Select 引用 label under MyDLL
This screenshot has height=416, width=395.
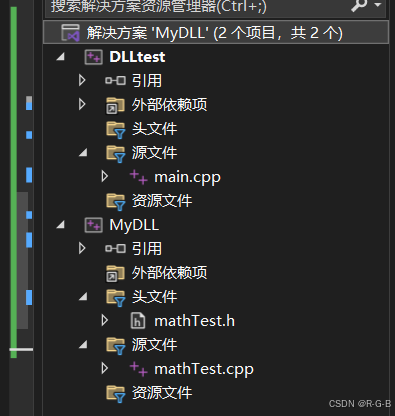click(147, 249)
